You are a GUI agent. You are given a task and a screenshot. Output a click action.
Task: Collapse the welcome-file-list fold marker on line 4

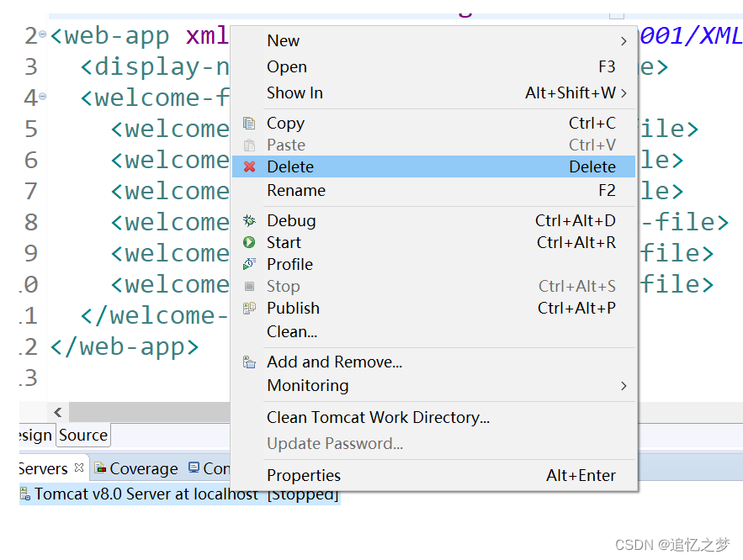click(x=43, y=96)
